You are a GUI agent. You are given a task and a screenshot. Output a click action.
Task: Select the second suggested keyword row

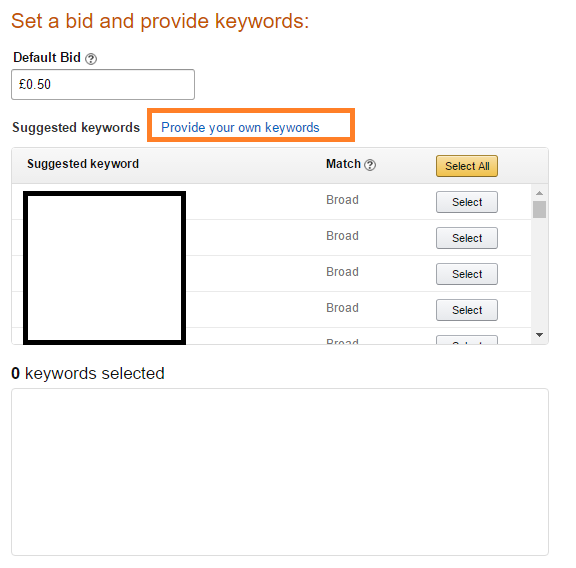[467, 238]
